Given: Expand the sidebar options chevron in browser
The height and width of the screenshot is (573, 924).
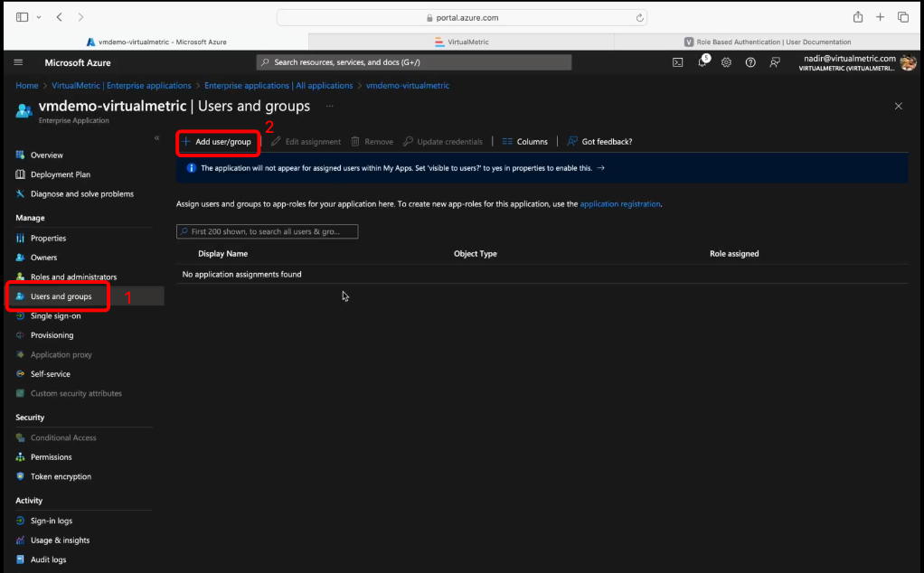Looking at the screenshot, I should click(x=39, y=18).
